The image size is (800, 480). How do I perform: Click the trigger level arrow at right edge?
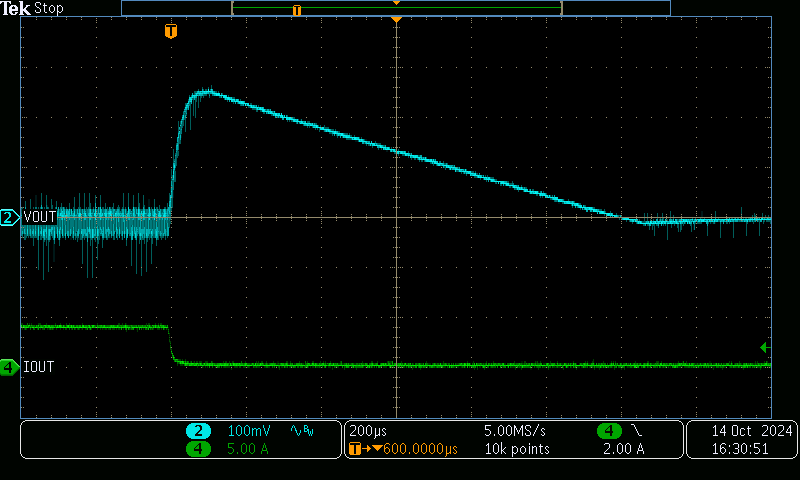[x=764, y=347]
